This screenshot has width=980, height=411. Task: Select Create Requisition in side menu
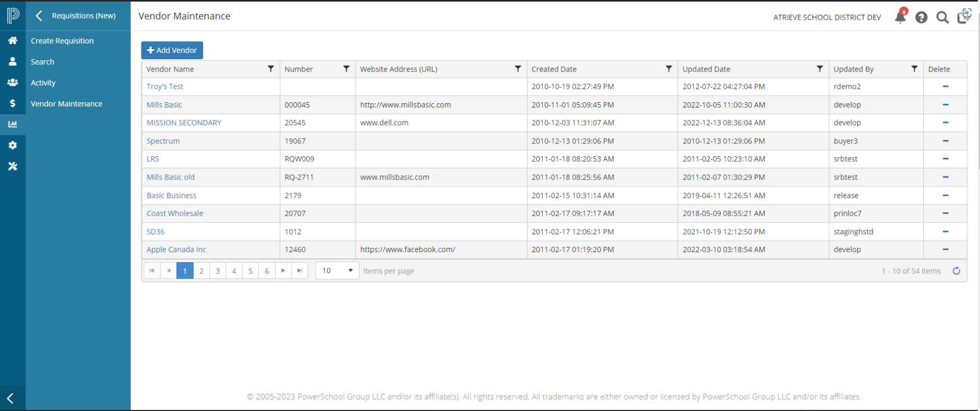[x=62, y=41]
